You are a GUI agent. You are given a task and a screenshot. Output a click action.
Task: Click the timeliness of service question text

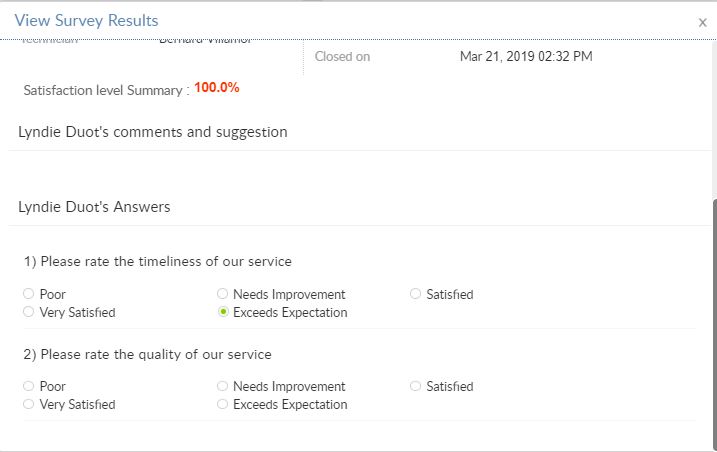(x=158, y=262)
